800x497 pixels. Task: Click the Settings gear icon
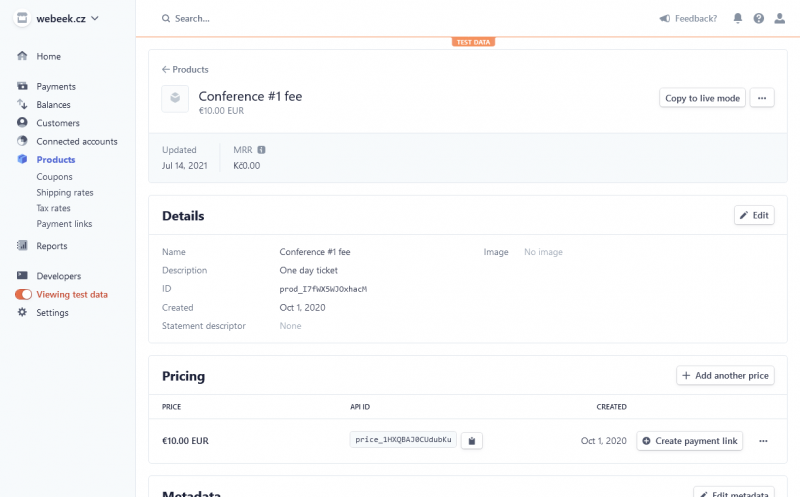22,312
